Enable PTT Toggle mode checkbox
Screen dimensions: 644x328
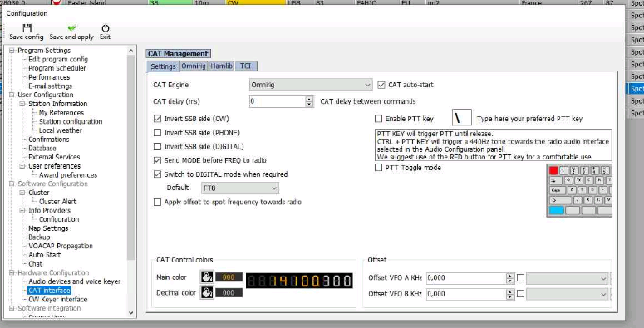[378, 168]
